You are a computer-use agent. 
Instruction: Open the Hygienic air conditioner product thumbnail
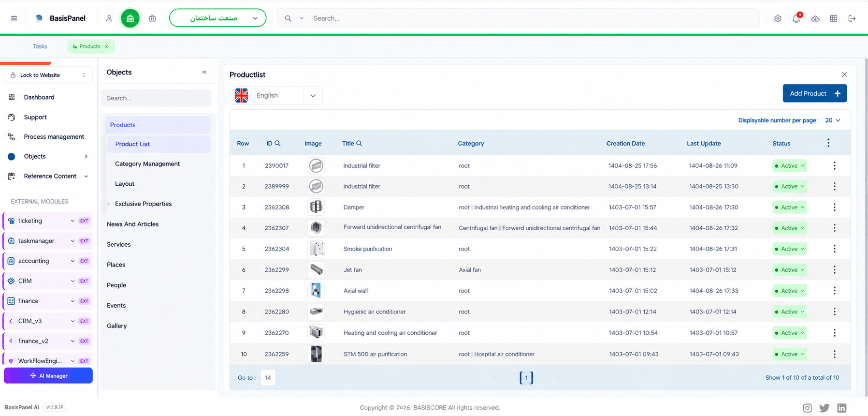(x=316, y=312)
